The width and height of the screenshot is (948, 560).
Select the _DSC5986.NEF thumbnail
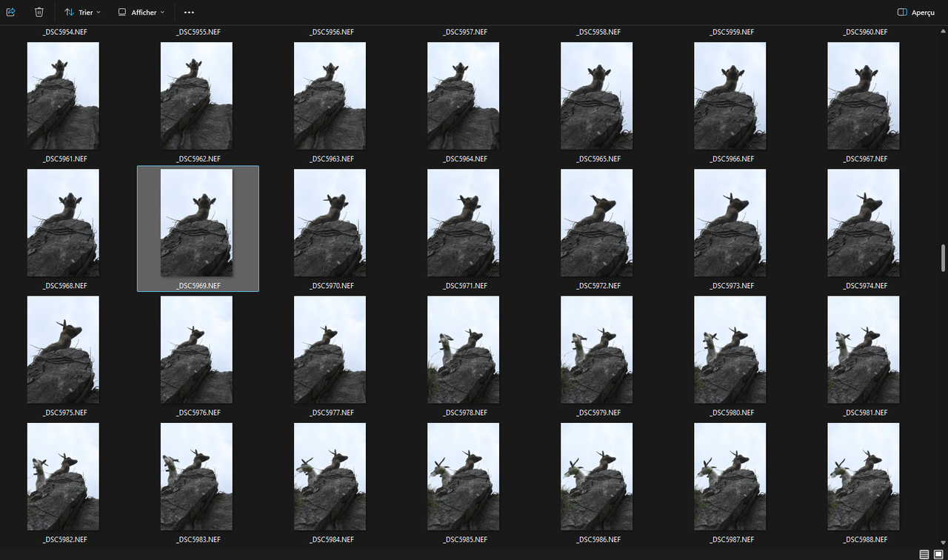[596, 476]
